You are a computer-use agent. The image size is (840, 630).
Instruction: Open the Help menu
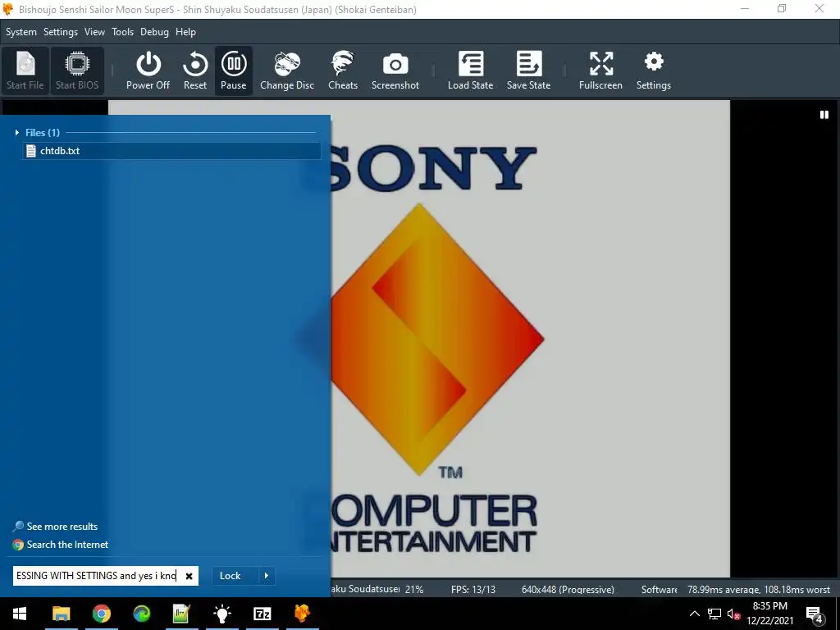click(x=186, y=32)
